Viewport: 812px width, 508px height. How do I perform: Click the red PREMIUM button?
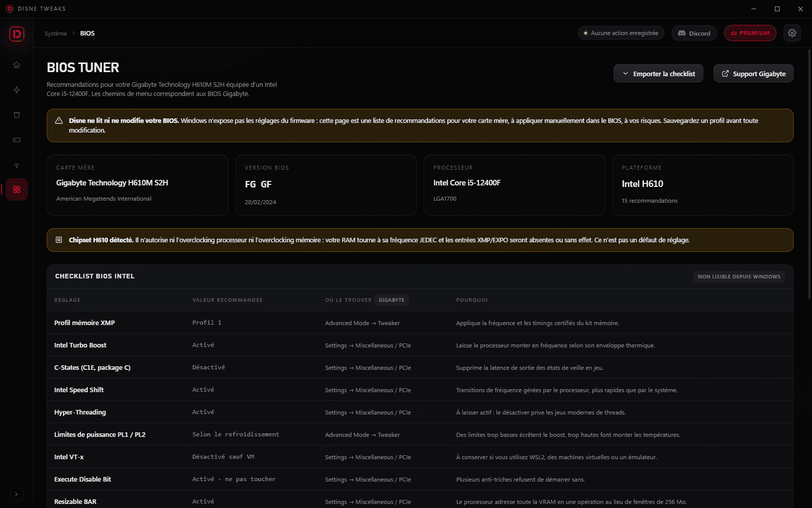coord(750,33)
